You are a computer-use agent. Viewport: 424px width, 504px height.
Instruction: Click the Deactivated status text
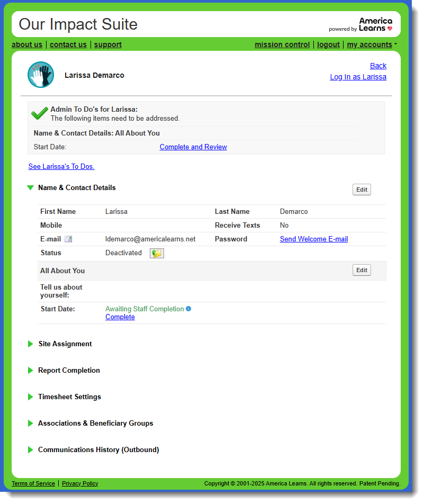click(123, 253)
